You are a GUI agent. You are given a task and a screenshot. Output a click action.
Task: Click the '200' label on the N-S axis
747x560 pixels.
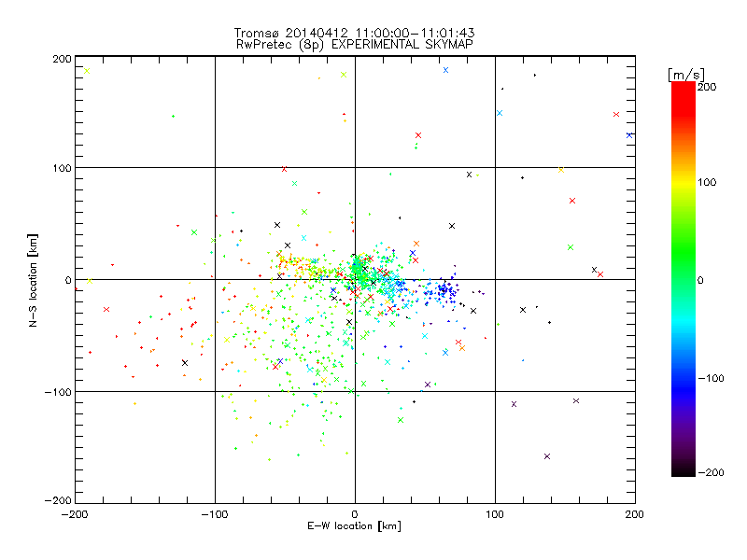(x=62, y=59)
